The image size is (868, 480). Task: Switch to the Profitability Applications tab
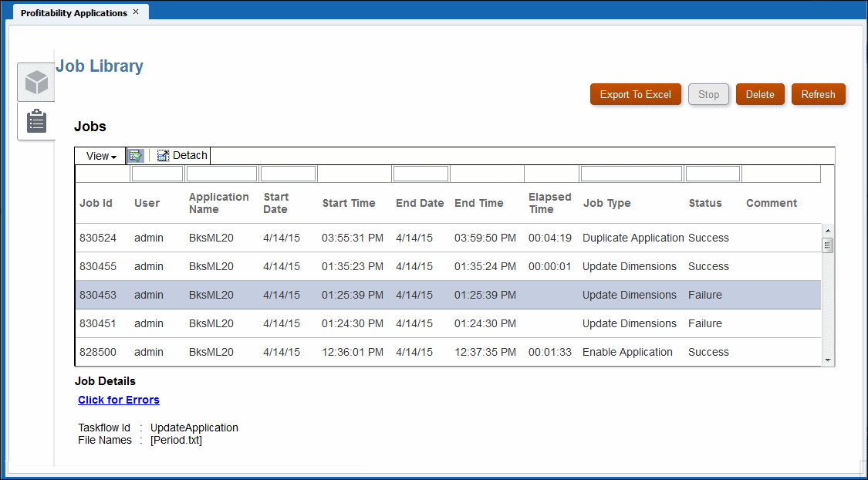coord(73,12)
